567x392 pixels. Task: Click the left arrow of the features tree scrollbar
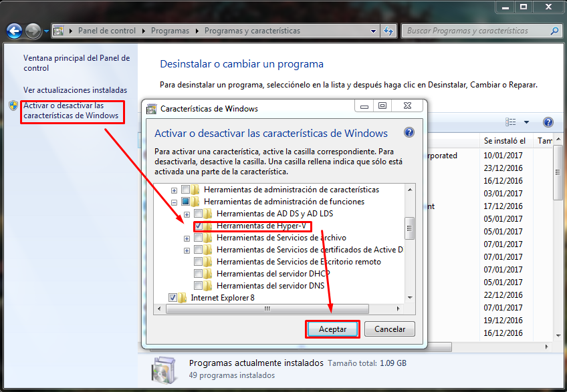coord(159,309)
